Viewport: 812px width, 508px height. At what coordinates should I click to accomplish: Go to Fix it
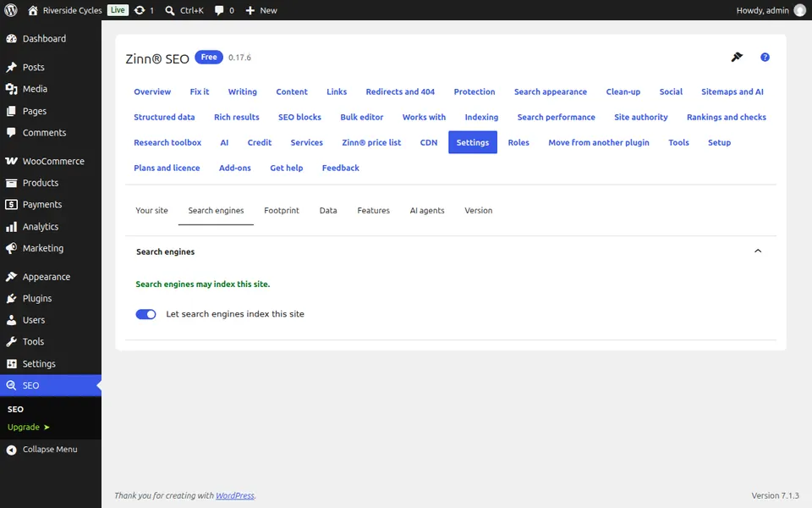pyautogui.click(x=200, y=91)
